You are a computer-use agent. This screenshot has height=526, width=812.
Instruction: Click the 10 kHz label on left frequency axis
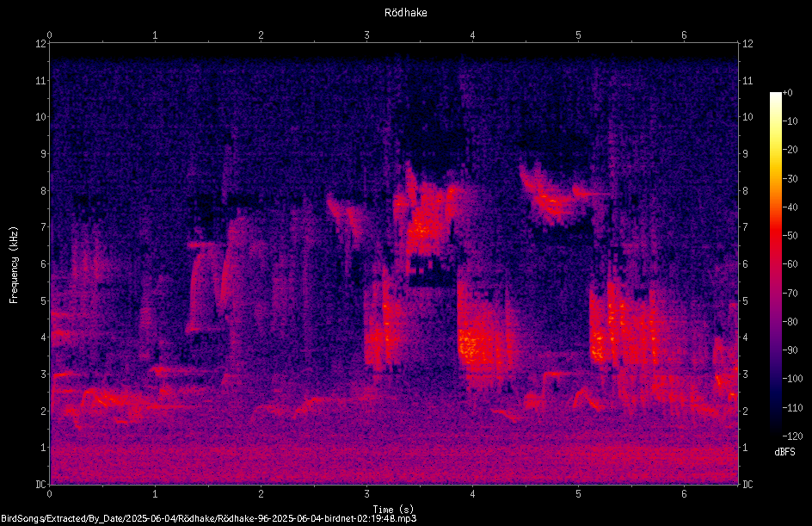pos(41,116)
